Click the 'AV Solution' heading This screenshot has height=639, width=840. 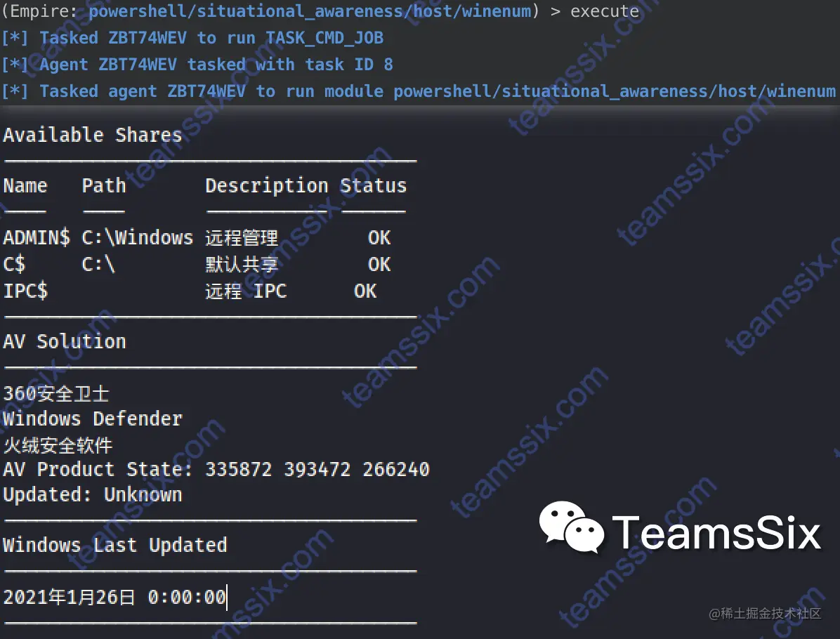tap(65, 342)
